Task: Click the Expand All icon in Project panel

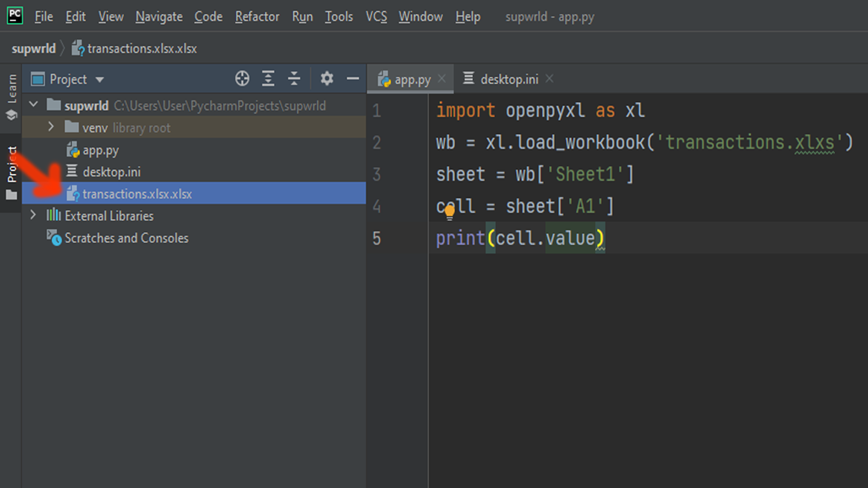Action: click(x=268, y=79)
